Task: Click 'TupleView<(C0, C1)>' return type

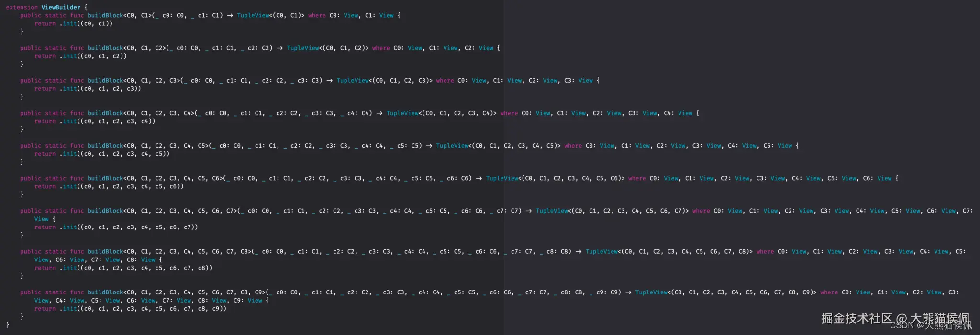Action: pyautogui.click(x=271, y=15)
